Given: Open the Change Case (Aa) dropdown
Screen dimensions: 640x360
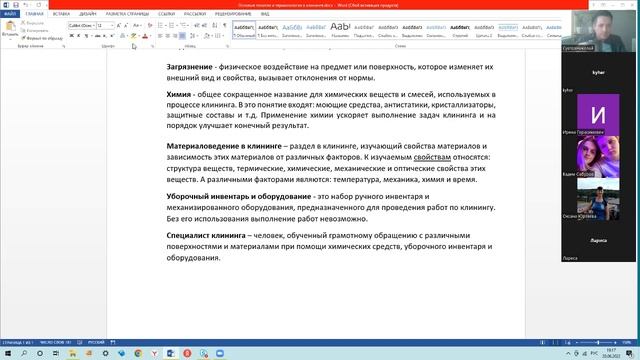Looking at the screenshot, I should click(x=137, y=26).
